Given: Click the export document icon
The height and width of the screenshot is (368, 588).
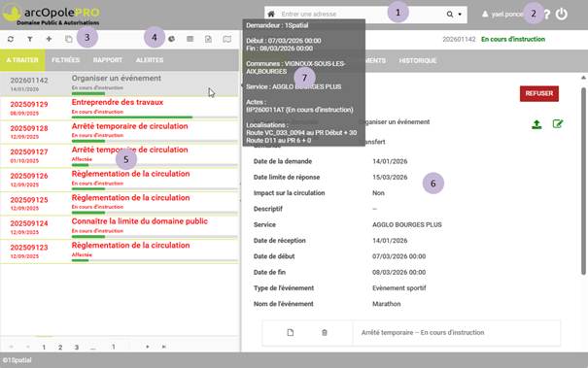Looking at the screenshot, I should coord(208,39).
